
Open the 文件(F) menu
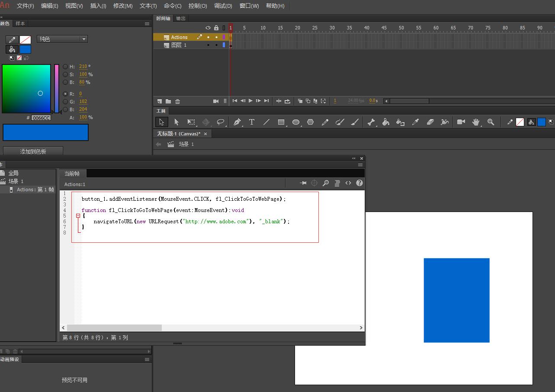coord(25,6)
